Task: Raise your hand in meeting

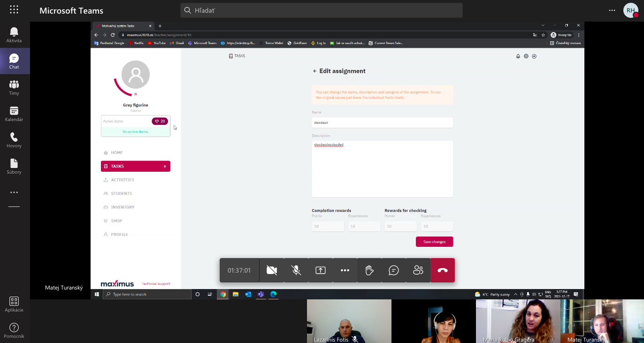Action: point(369,270)
